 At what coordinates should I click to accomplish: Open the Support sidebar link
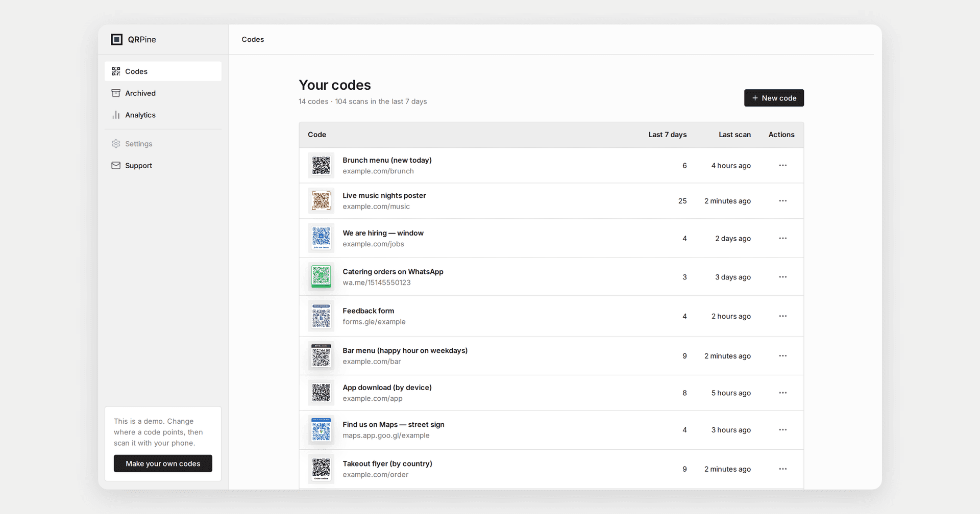(163, 166)
